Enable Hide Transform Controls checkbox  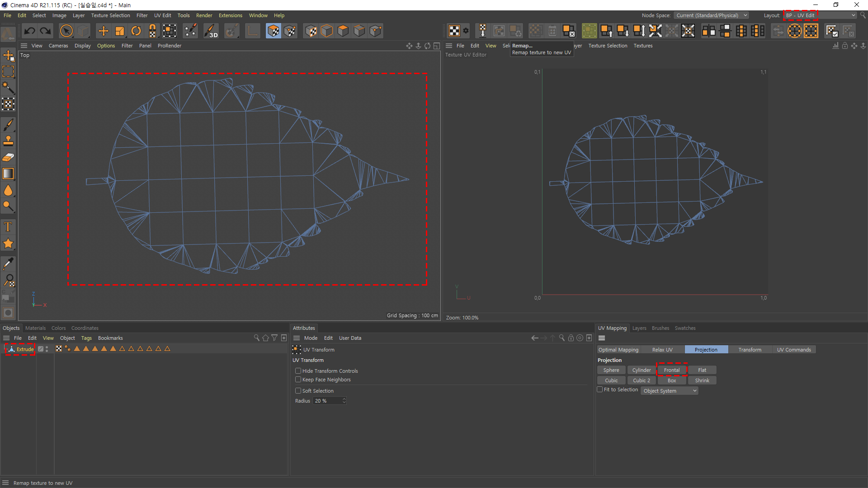coord(298,371)
